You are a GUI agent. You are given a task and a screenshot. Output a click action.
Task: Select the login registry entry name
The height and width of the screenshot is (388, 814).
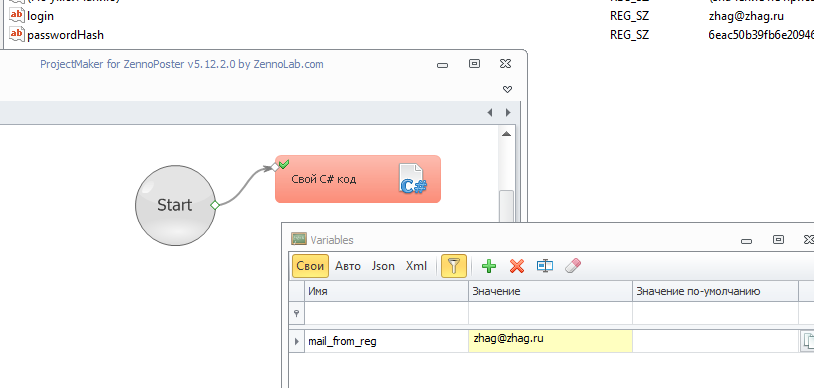point(40,16)
